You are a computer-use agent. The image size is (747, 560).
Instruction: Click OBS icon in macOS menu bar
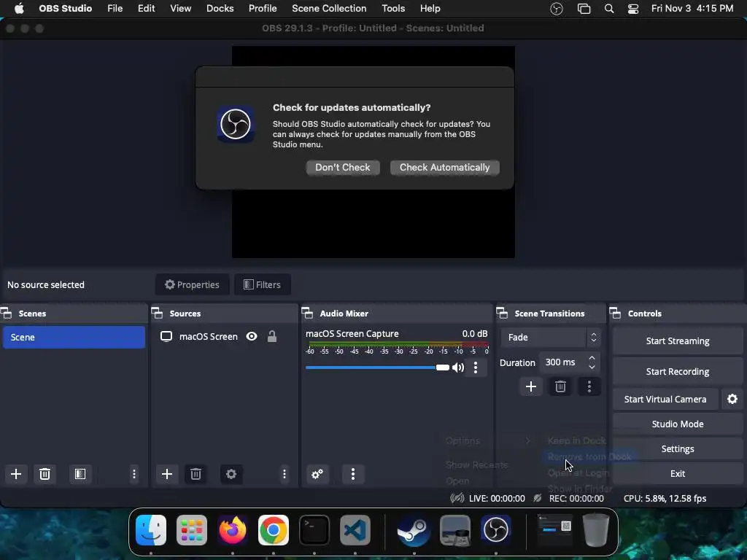557,9
